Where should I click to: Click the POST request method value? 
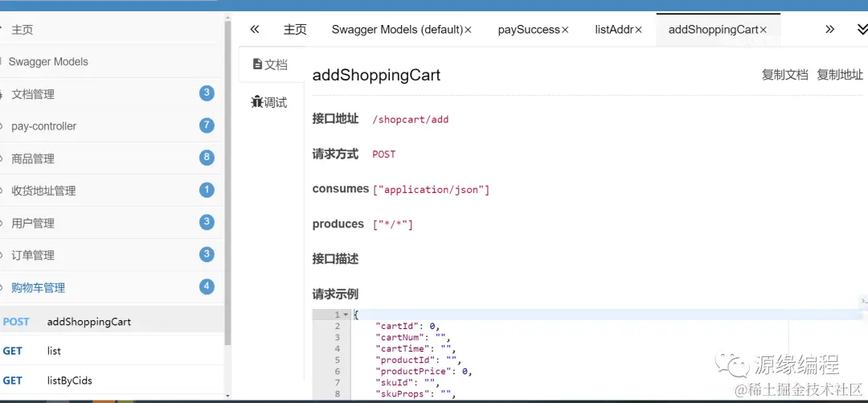[383, 154]
